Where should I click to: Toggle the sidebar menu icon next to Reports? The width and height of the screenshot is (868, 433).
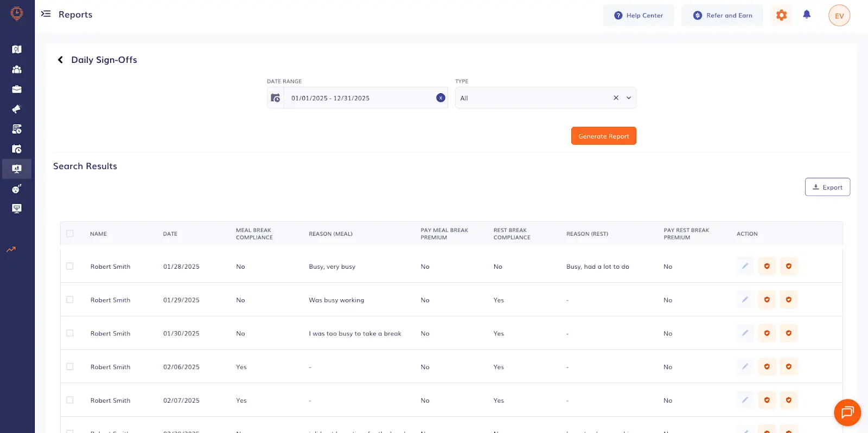click(x=46, y=14)
